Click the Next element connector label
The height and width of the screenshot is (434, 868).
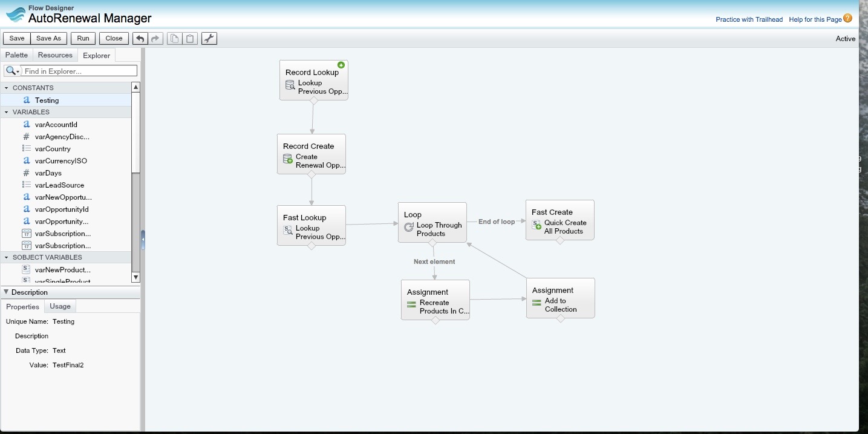click(434, 261)
